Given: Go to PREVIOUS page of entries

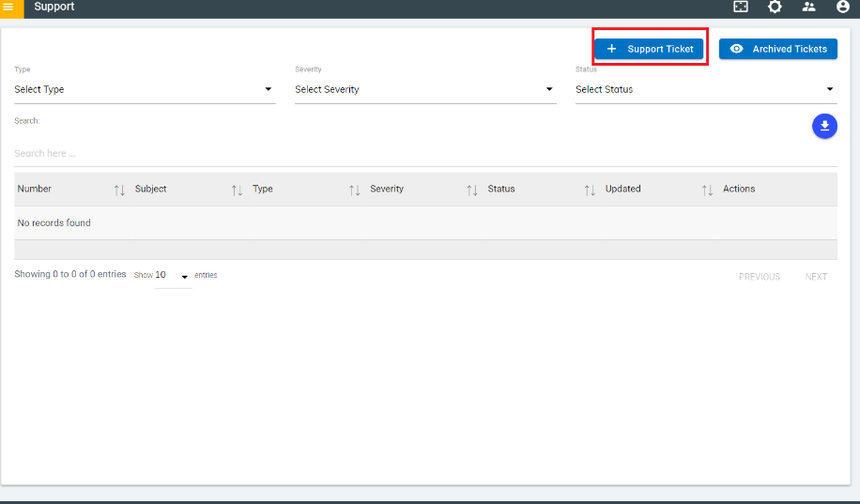Looking at the screenshot, I should click(760, 277).
